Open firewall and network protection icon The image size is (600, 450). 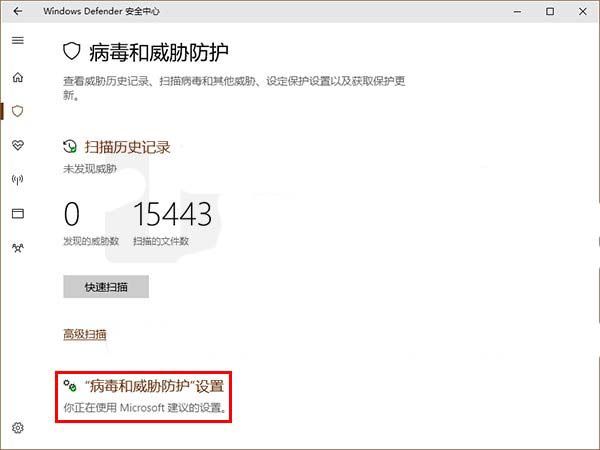click(18, 179)
